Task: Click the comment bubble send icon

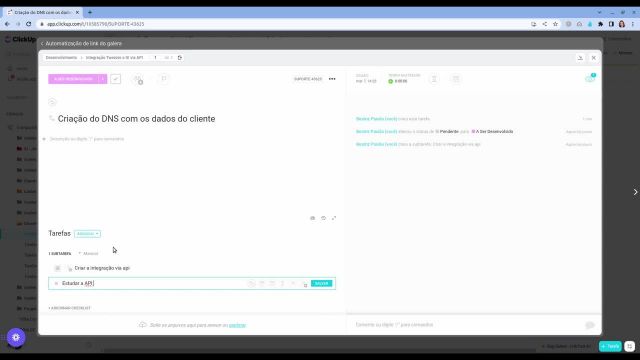Action: [x=590, y=325]
